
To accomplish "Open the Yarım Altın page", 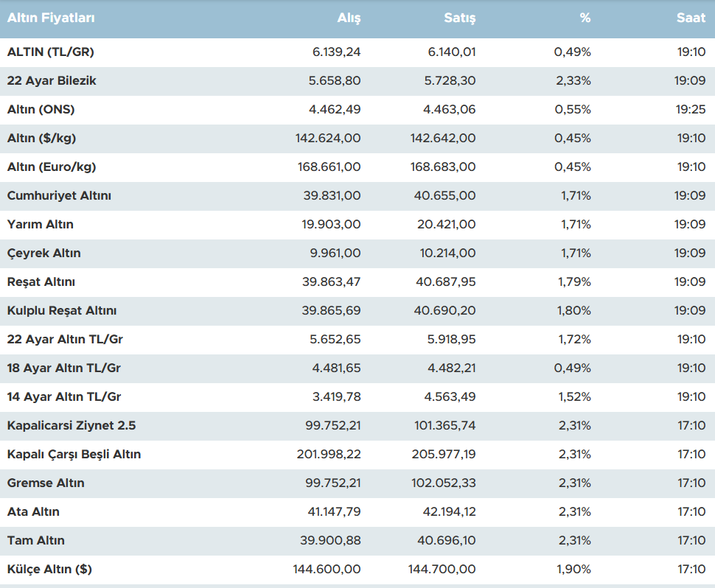I will point(40,225).
